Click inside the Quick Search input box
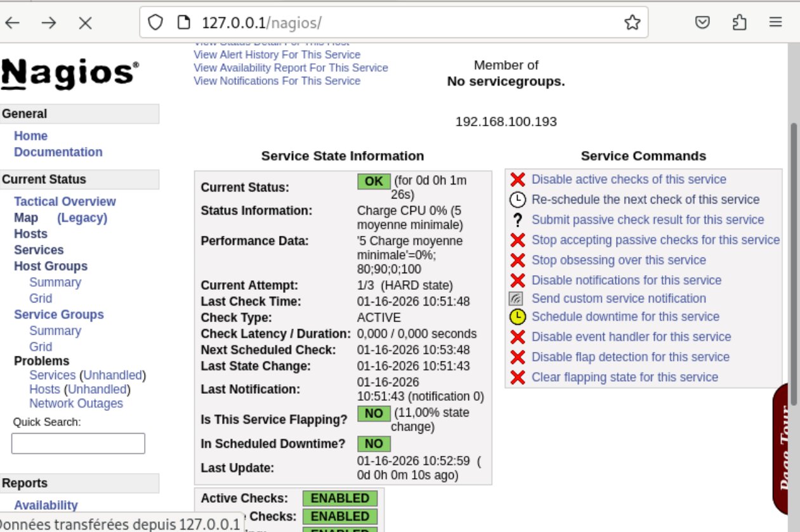 click(x=78, y=443)
